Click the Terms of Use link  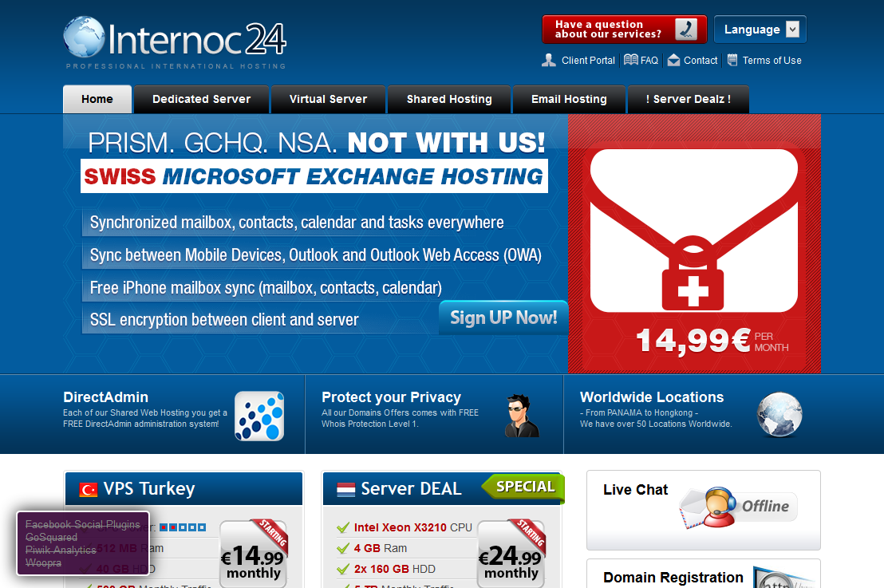(x=772, y=61)
